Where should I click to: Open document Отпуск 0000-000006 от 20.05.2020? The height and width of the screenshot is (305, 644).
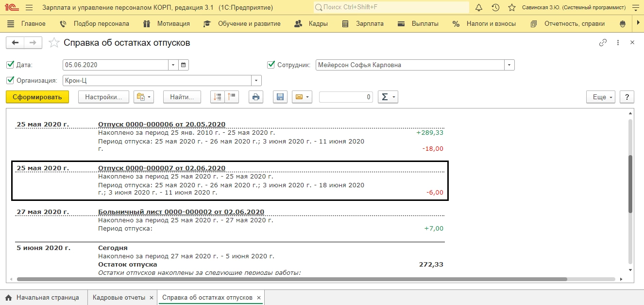162,124
